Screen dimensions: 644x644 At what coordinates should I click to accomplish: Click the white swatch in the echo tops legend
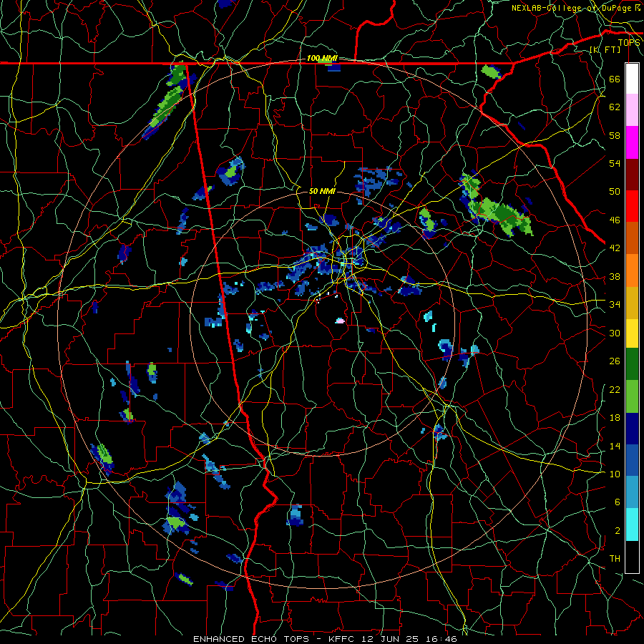pyautogui.click(x=632, y=79)
